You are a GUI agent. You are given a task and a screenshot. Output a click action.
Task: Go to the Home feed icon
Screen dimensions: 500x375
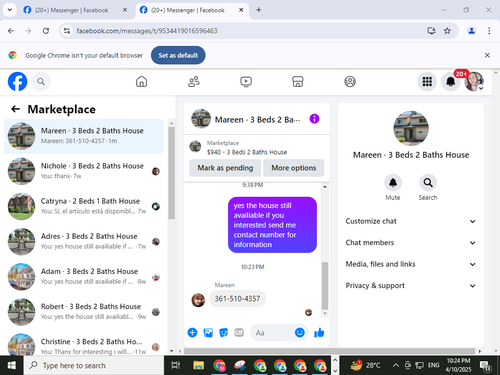click(x=141, y=81)
